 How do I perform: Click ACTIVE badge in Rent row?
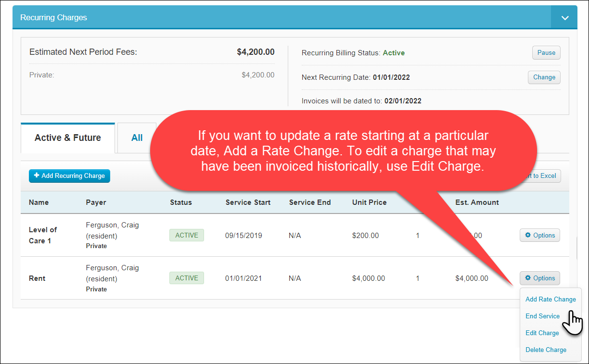point(187,278)
